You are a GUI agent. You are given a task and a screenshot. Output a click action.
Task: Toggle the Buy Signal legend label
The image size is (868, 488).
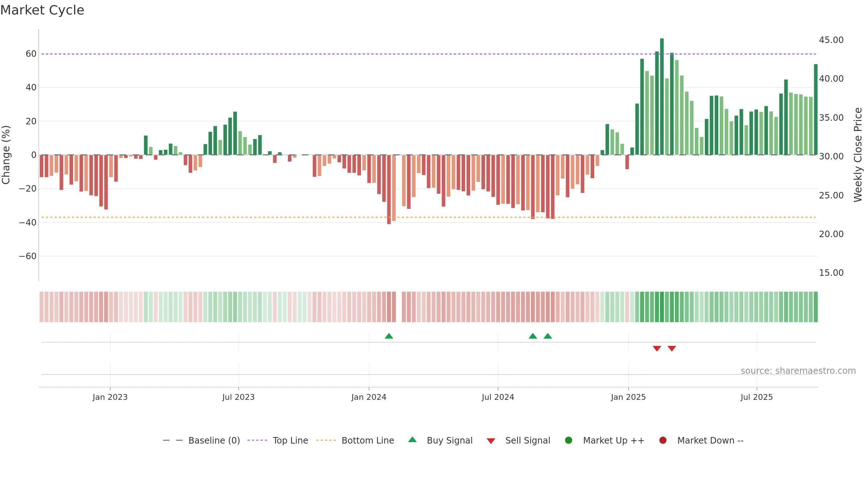450,440
